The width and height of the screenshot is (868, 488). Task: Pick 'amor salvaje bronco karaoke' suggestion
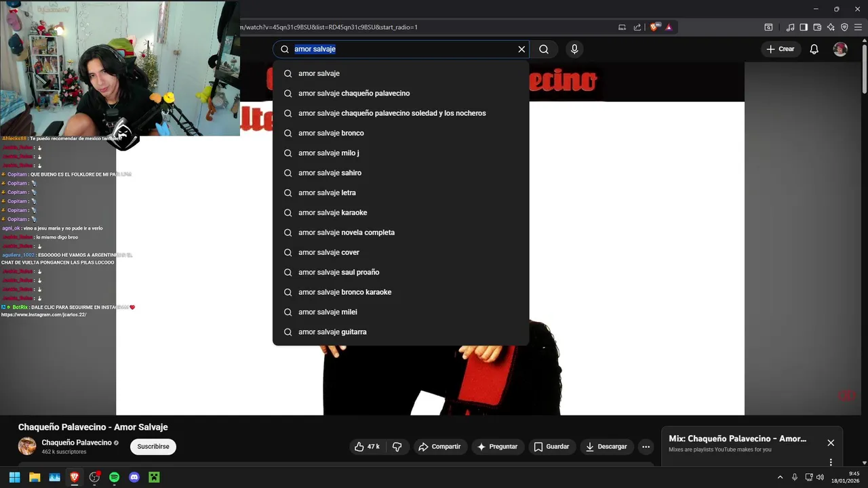(401, 292)
